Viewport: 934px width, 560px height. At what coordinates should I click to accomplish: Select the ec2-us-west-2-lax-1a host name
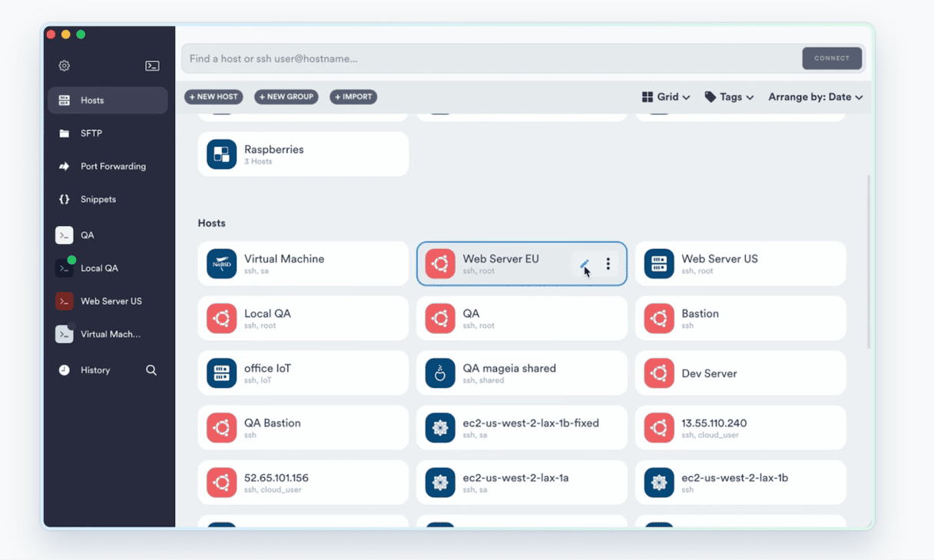coord(516,478)
